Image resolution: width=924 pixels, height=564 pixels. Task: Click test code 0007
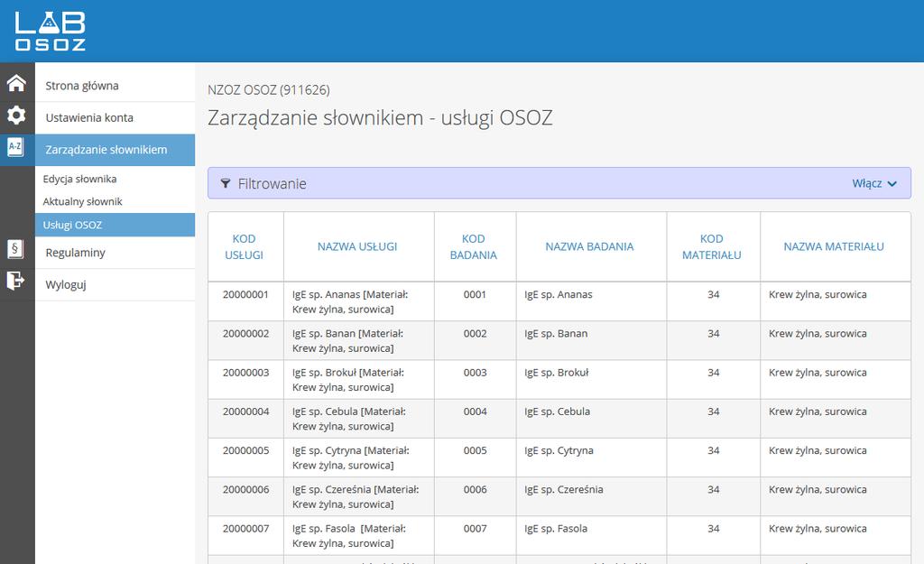point(475,529)
